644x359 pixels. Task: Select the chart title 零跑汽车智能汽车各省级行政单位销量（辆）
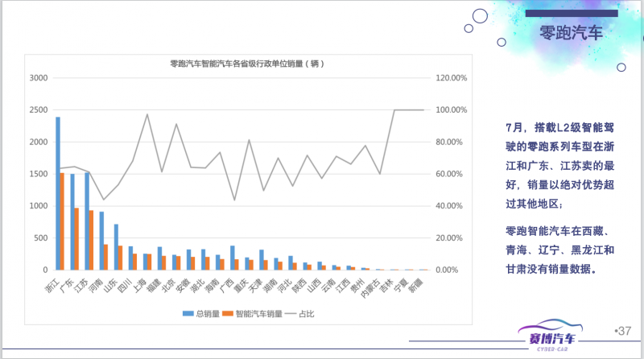(x=247, y=64)
